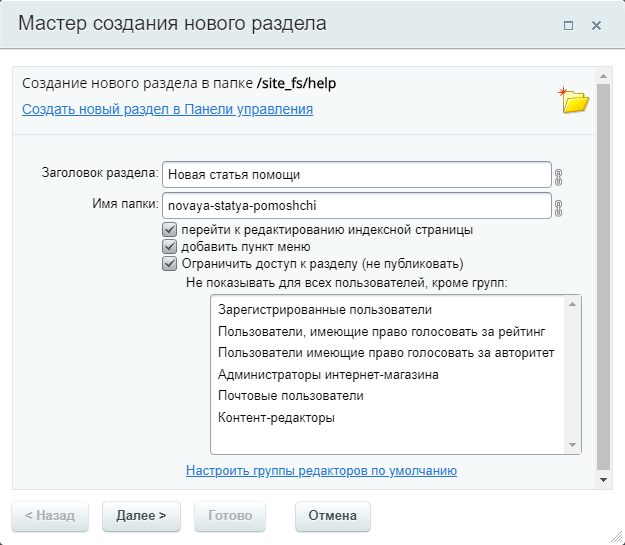Click the link icon beside the section title field

pos(558,177)
